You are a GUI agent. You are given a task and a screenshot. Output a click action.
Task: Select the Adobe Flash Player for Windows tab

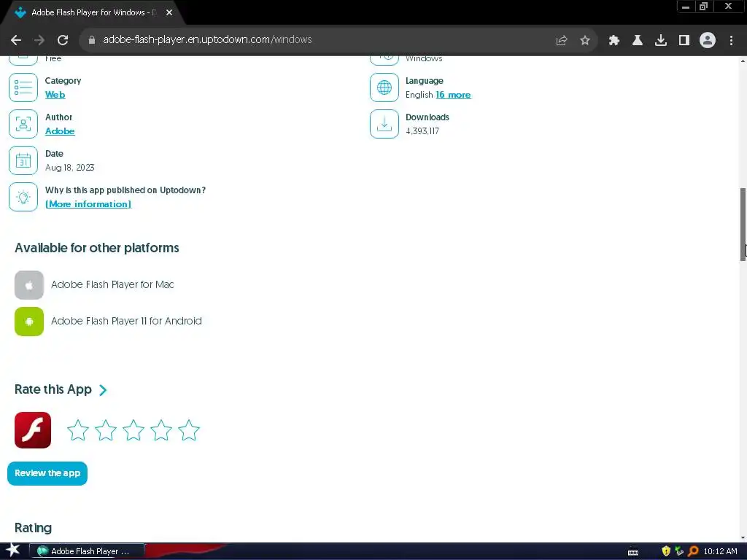pyautogui.click(x=93, y=12)
